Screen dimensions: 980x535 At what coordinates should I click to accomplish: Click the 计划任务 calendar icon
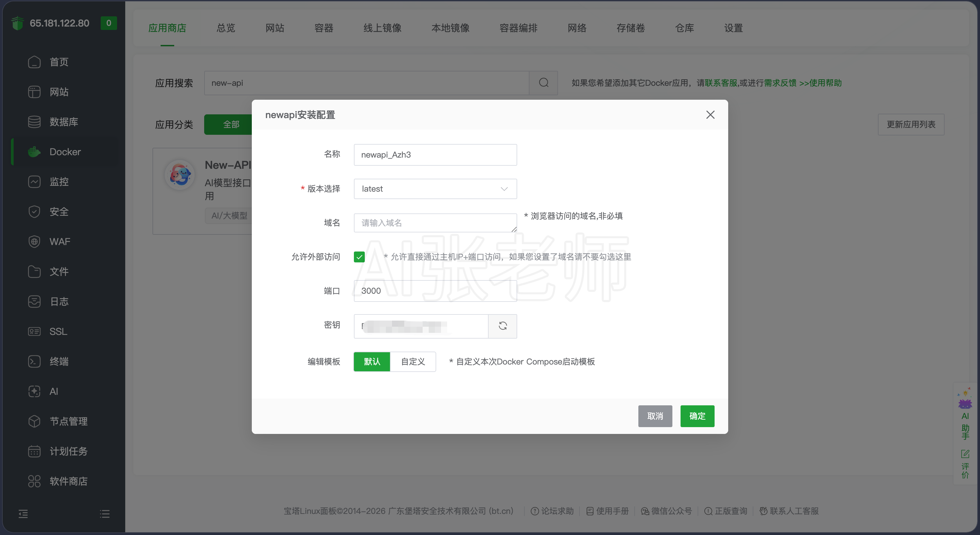click(x=34, y=451)
